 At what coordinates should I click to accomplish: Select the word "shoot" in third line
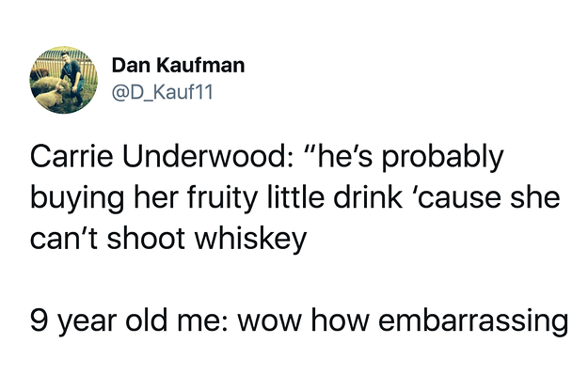tap(146, 239)
